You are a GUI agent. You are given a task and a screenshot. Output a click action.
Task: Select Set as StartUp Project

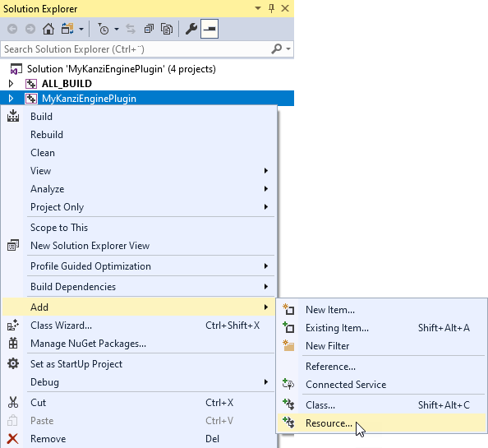click(139, 363)
